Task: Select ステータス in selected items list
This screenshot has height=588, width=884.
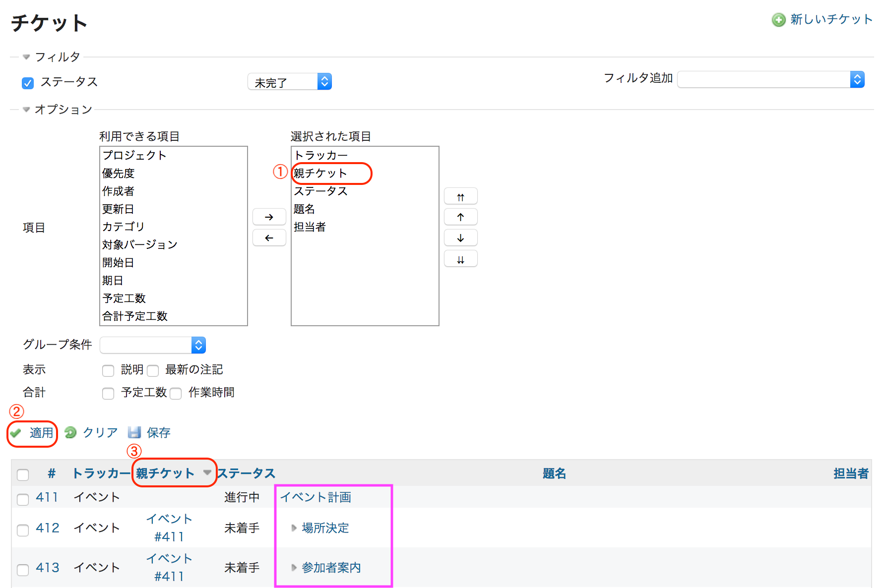Action: point(365,191)
